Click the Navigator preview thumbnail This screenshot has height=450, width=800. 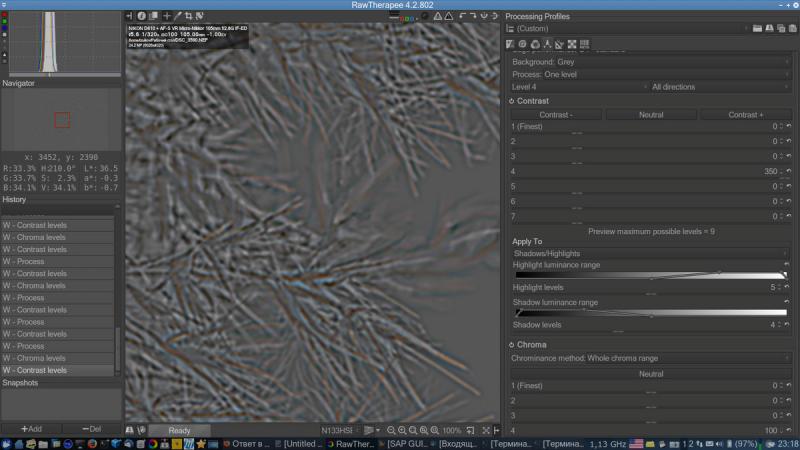61,120
